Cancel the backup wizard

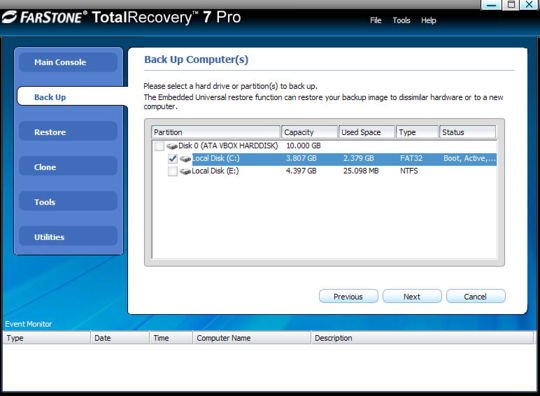(476, 296)
